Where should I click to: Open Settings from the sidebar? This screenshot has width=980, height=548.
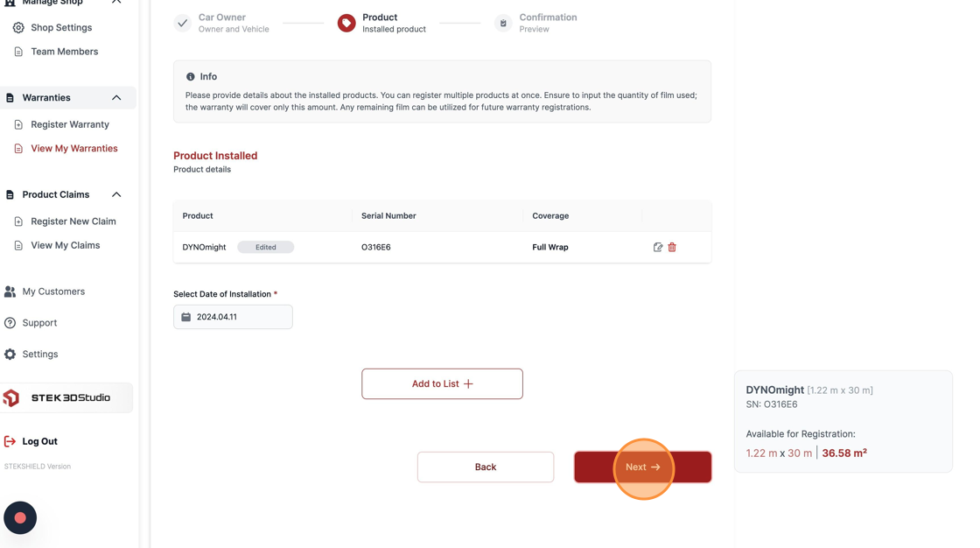tap(40, 354)
